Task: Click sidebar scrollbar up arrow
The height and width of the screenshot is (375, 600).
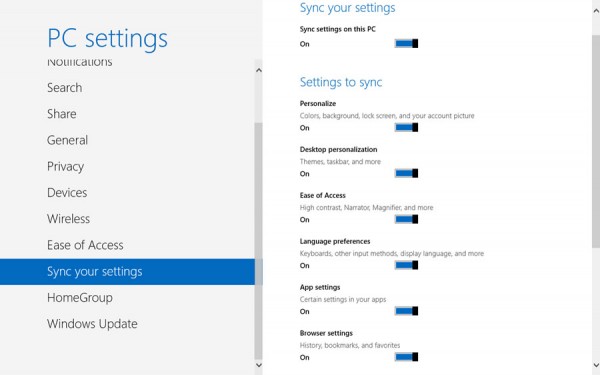Action: point(259,70)
